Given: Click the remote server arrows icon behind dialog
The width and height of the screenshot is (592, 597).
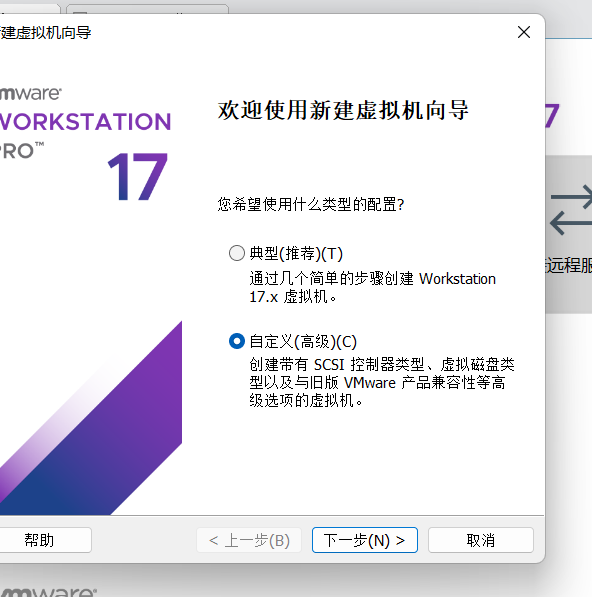Looking at the screenshot, I should coord(571,210).
